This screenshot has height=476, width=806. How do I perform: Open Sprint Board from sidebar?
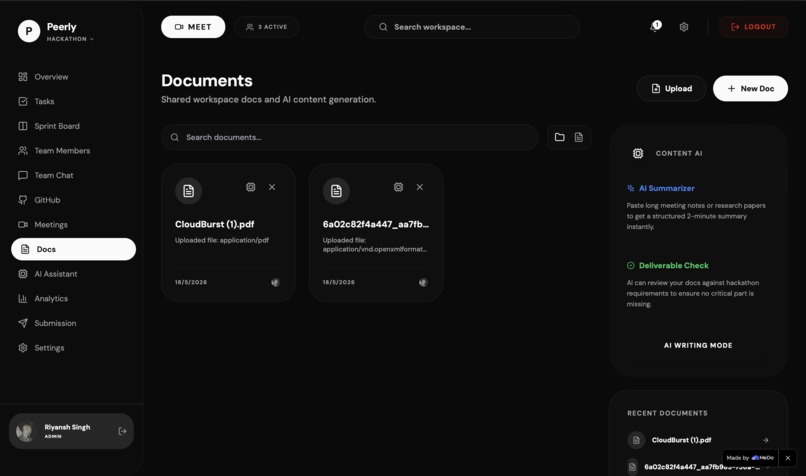(74, 126)
